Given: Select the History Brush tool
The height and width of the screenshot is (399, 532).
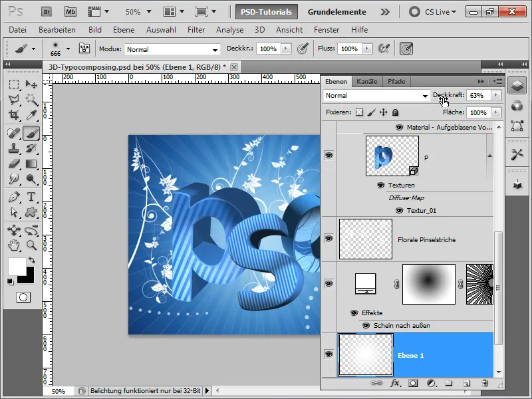Looking at the screenshot, I should [31, 148].
